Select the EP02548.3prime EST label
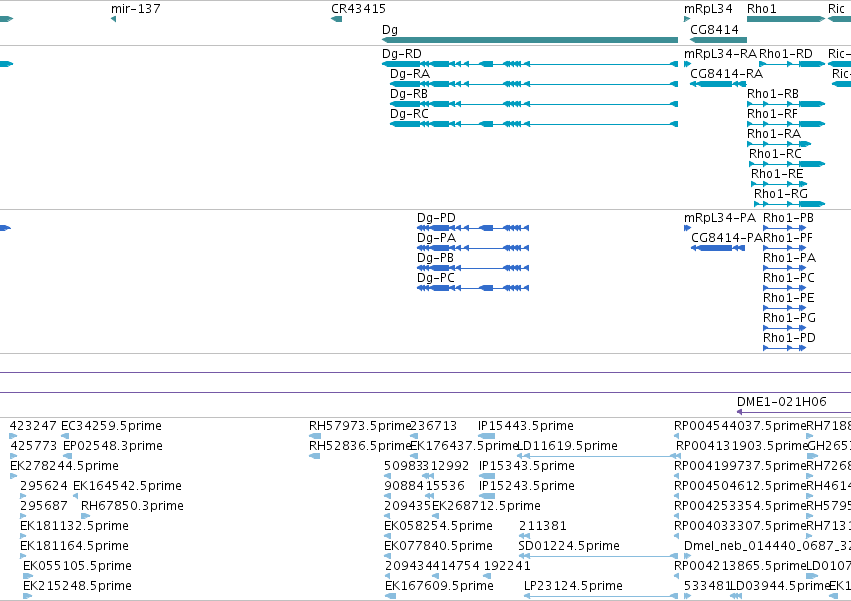Viewport: 851px width, 601px height. pos(113,446)
